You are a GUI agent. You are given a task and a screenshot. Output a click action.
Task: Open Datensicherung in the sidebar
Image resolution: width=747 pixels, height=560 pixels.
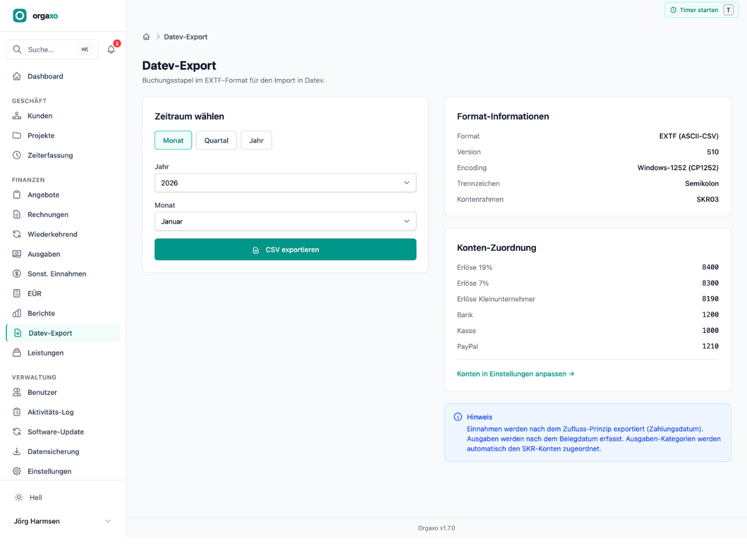click(x=63, y=452)
